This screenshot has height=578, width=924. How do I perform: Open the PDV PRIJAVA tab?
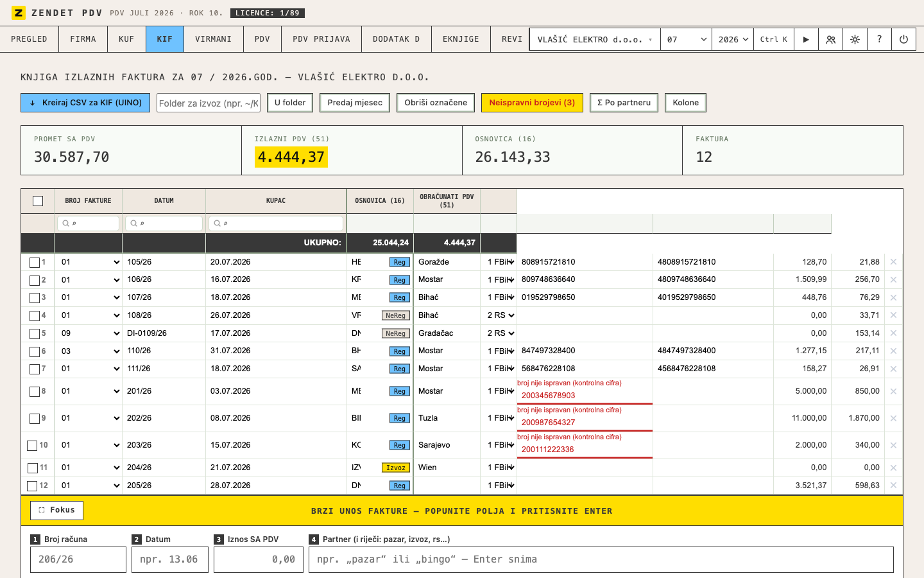[321, 39]
